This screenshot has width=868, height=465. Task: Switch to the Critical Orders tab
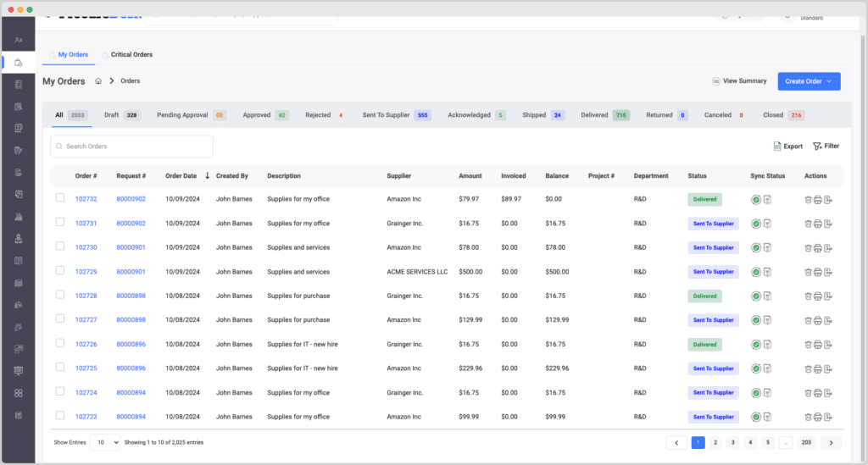(131, 55)
